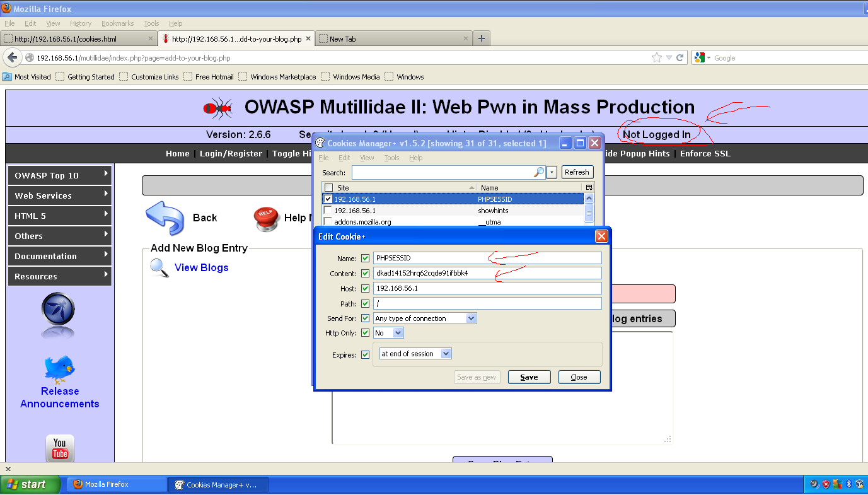Open the Firefox History menu
The height and width of the screenshot is (495, 868).
tap(81, 23)
